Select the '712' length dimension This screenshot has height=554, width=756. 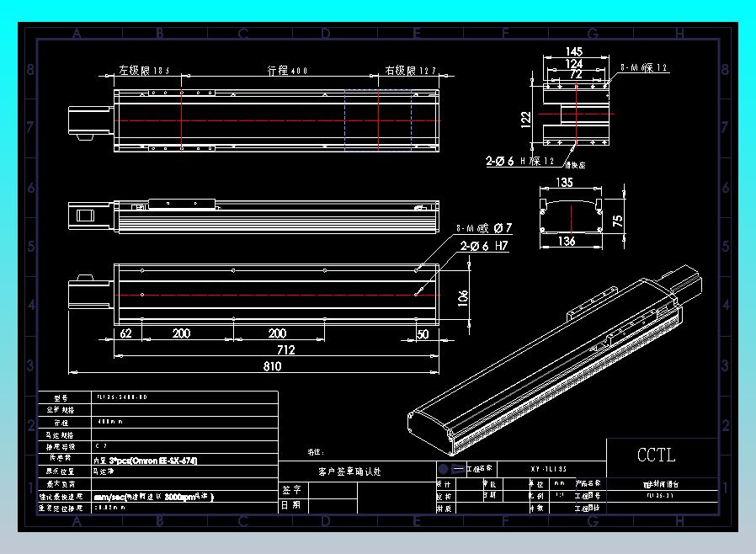(285, 350)
